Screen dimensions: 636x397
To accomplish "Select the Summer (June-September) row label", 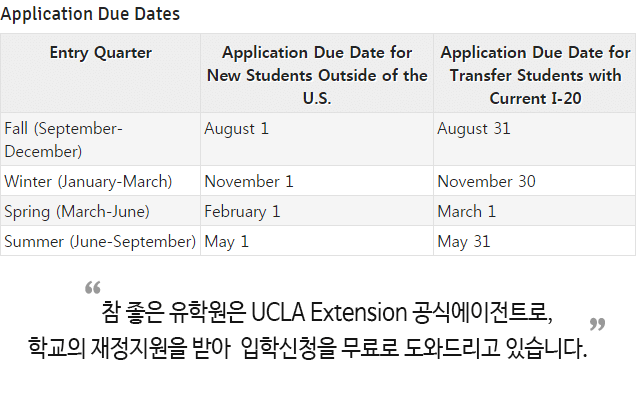I will (x=100, y=241).
